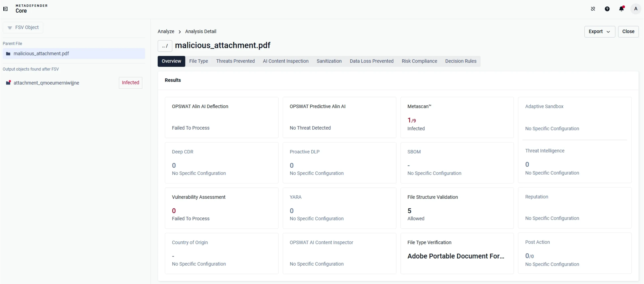644x284 pixels.
Task: Open the user avatar A menu
Action: (x=636, y=9)
